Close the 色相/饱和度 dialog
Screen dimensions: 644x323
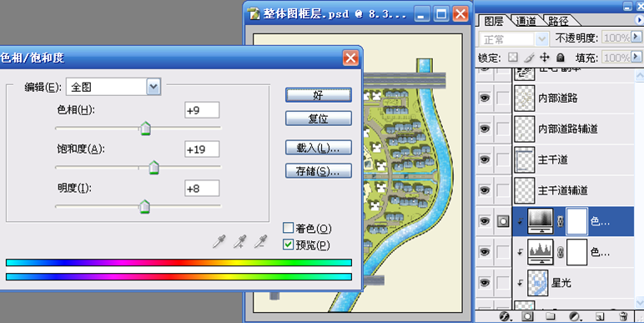click(350, 58)
